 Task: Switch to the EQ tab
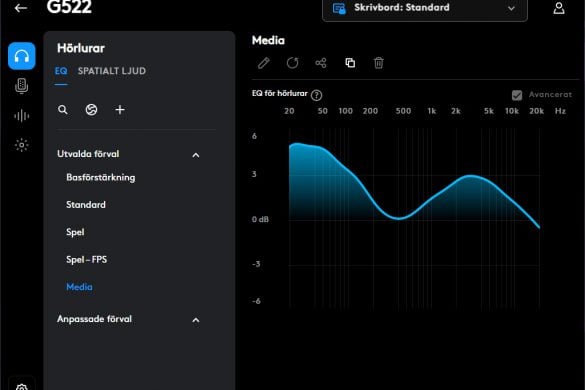(61, 71)
